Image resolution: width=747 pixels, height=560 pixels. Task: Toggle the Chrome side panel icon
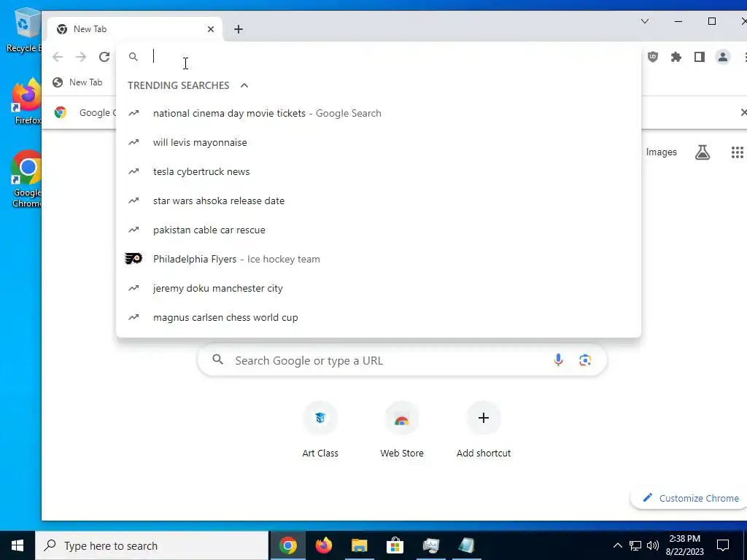700,57
